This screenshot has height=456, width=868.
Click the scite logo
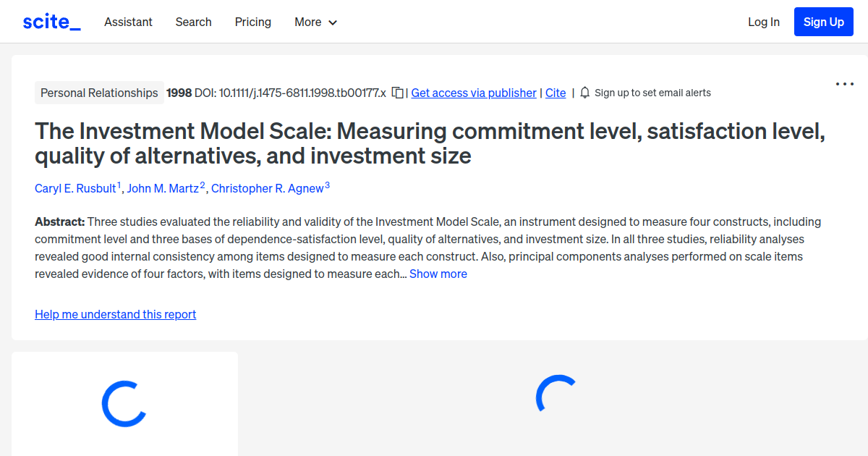pyautogui.click(x=51, y=21)
